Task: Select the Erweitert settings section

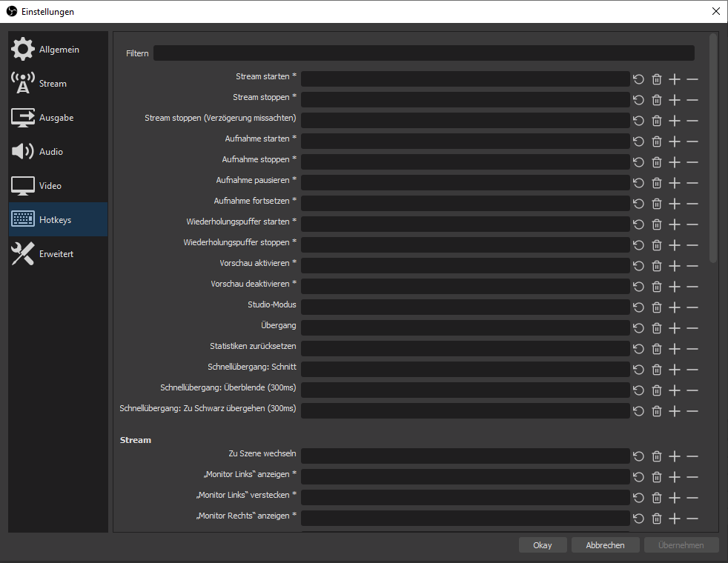Action: coord(58,254)
